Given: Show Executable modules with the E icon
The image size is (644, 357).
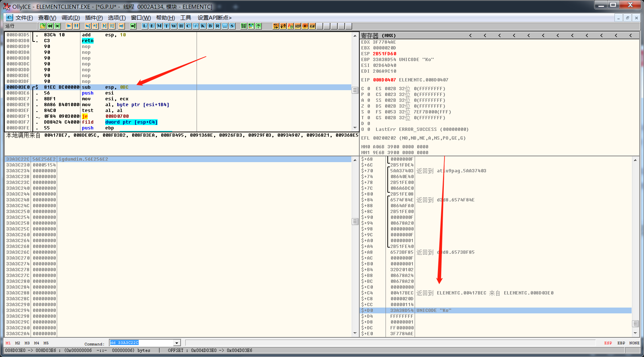Looking at the screenshot, I should pos(152,26).
